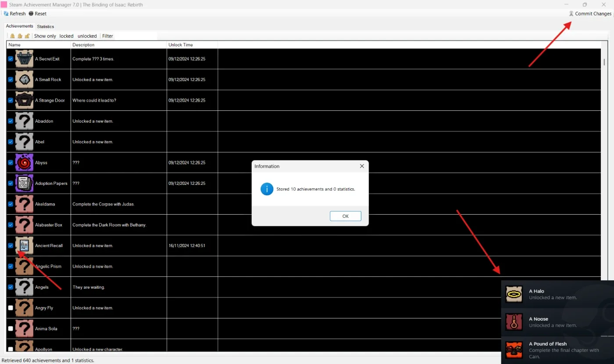Screen dimensions: 614x364
Task: Click the Anima Sola question-mark icon
Action: tap(25, 329)
